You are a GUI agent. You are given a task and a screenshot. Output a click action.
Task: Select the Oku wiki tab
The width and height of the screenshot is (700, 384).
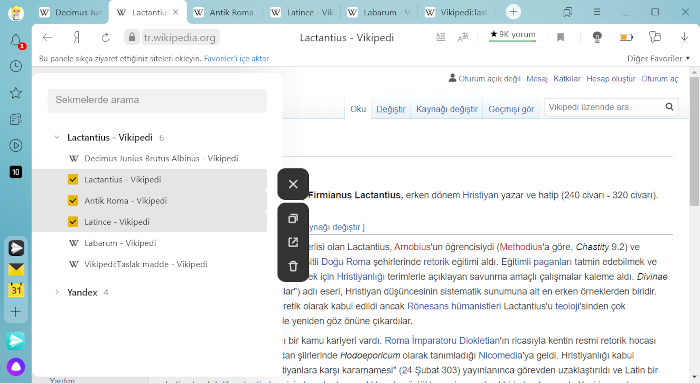[358, 109]
